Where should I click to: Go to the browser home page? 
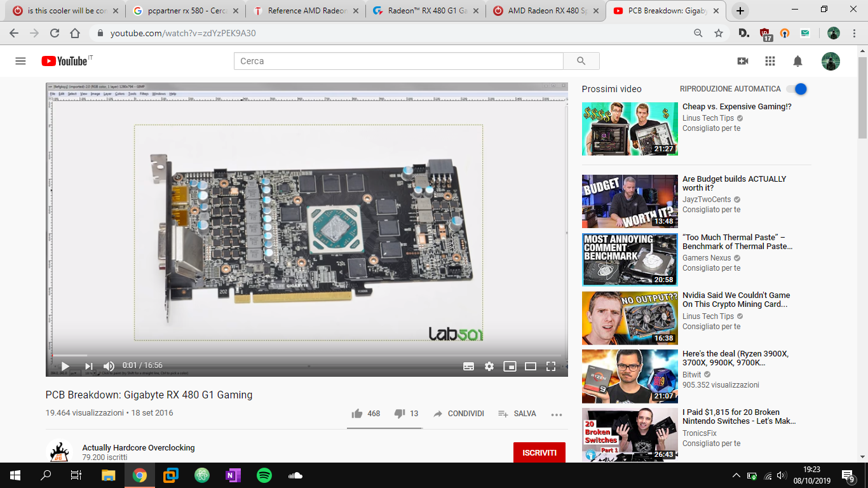pos(75,33)
